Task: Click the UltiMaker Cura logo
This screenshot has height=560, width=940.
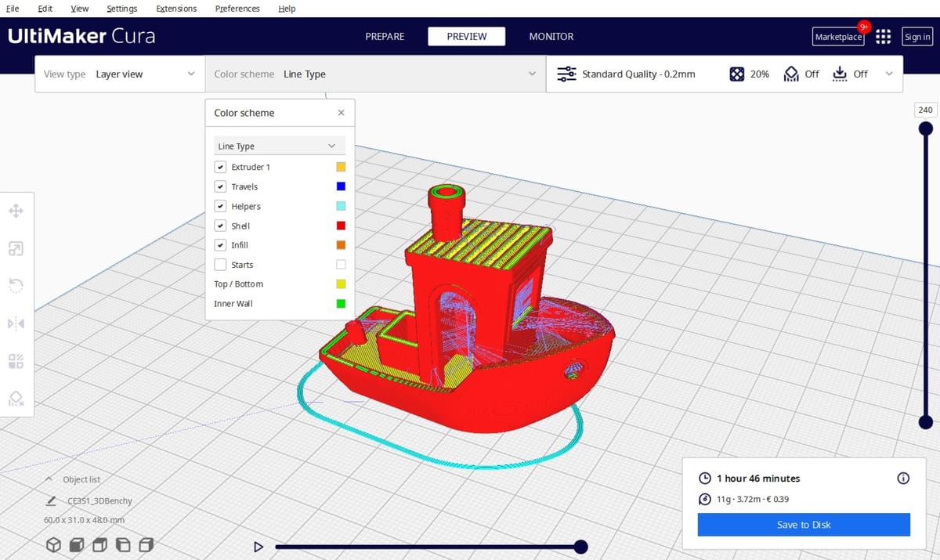Action: click(x=81, y=36)
